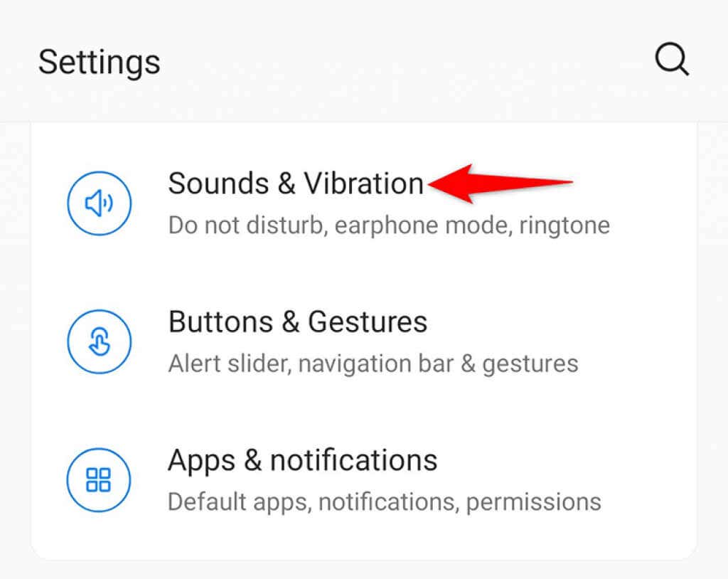Viewport: 728px width, 579px height.
Task: Open Buttons & Gestures settings
Action: [363, 341]
